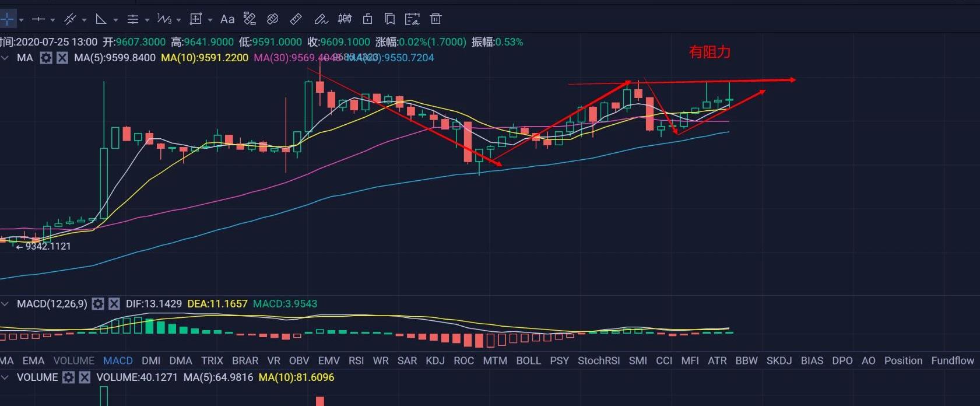This screenshot has height=406, width=980.
Task: Open MACD indicator settings gear
Action: 98,304
